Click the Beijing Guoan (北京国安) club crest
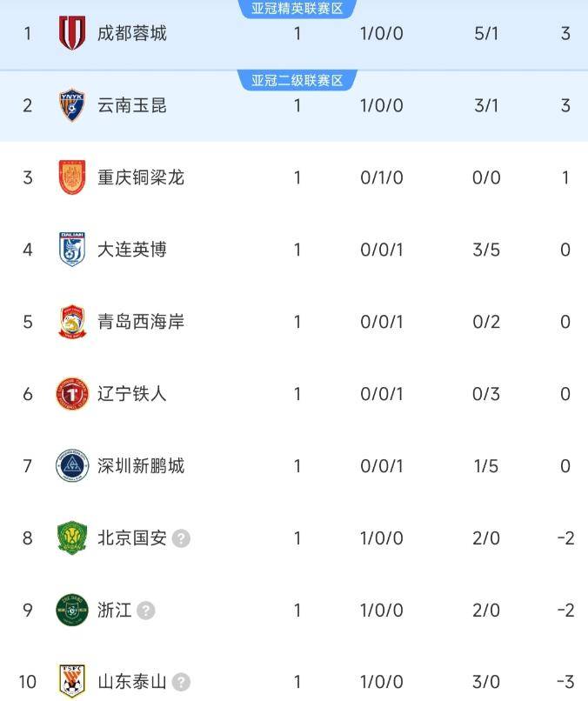The width and height of the screenshot is (588, 701). click(72, 538)
